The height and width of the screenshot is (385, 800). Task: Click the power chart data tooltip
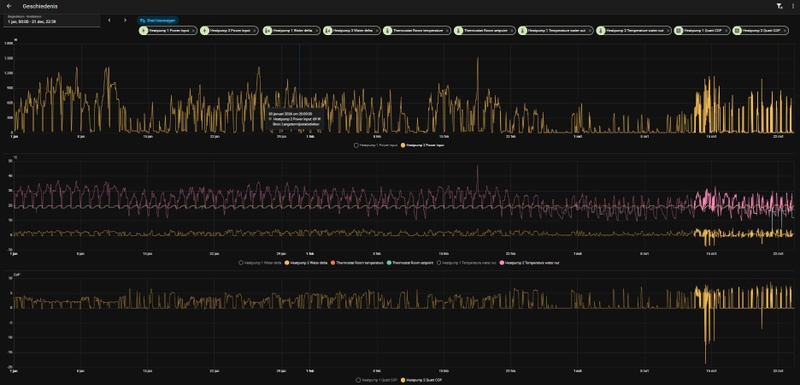(x=295, y=118)
